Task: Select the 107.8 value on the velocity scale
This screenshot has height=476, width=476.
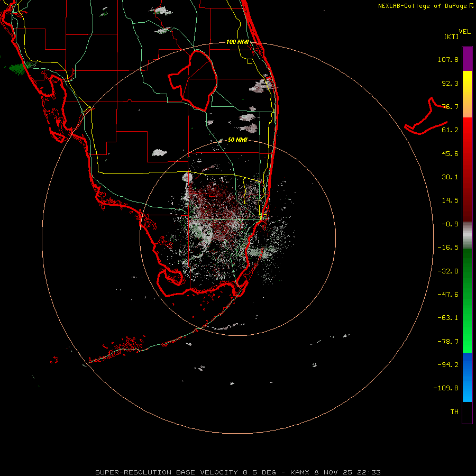Action: click(x=448, y=59)
